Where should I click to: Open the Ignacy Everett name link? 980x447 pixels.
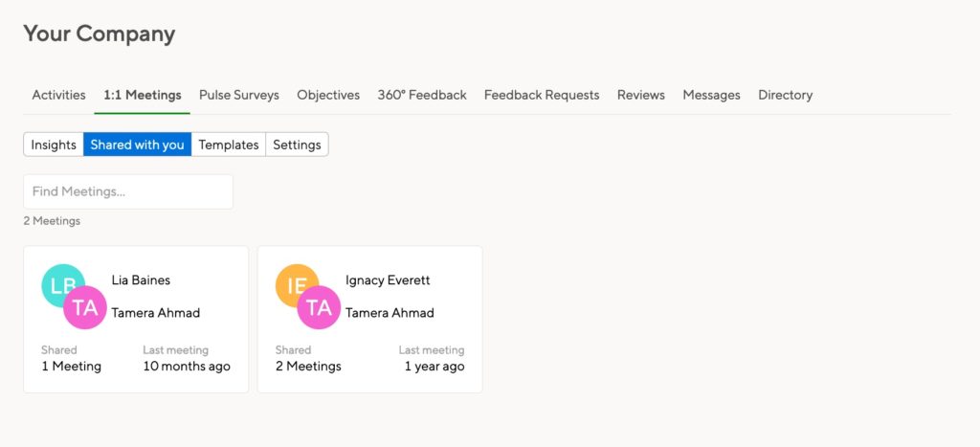click(388, 280)
